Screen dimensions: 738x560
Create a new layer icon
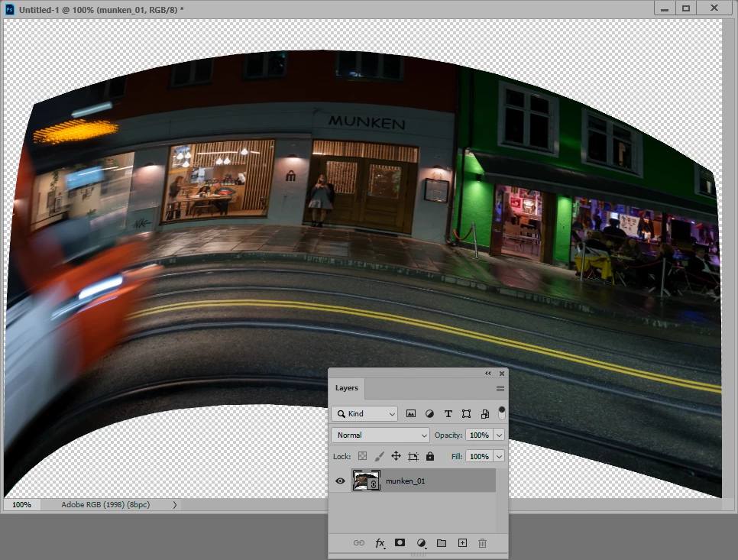[x=463, y=543]
